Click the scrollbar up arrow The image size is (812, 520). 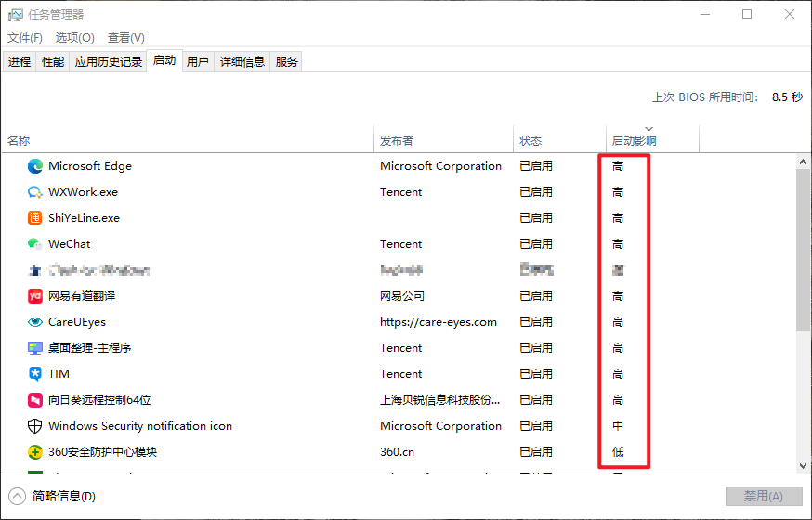click(804, 162)
